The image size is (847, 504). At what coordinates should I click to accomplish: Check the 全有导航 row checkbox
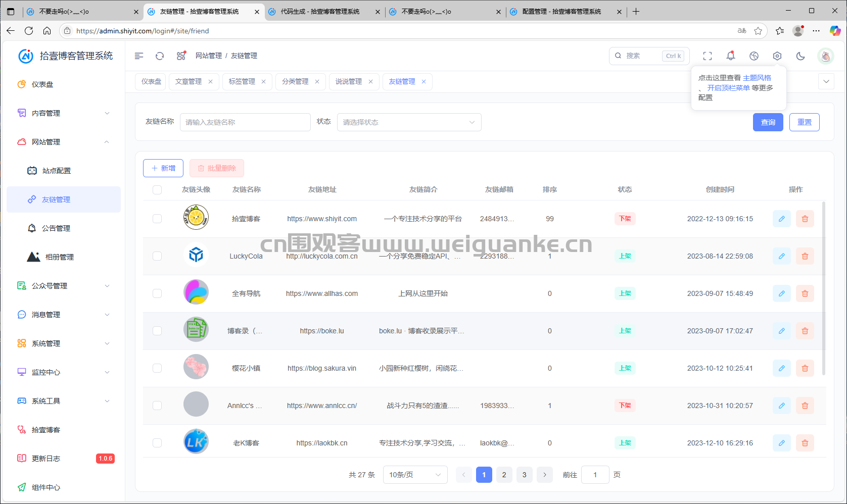[x=157, y=293]
